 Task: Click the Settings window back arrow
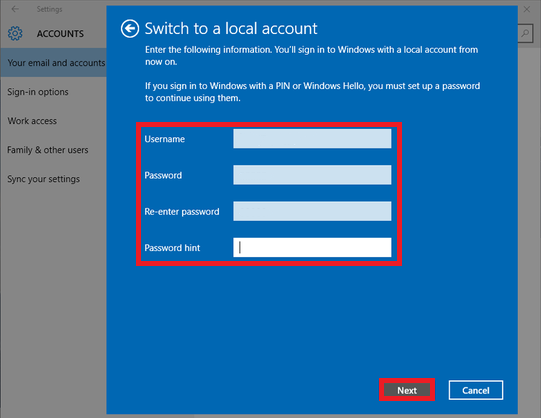pos(15,9)
